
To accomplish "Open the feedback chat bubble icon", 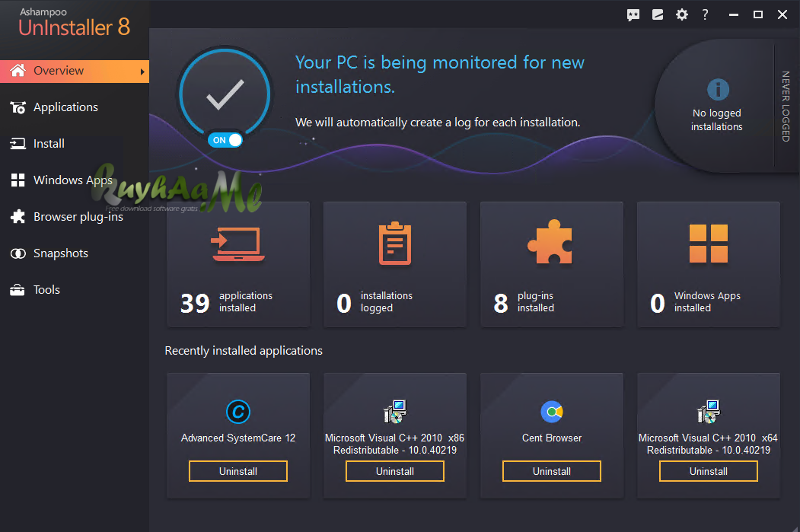I will [x=633, y=14].
